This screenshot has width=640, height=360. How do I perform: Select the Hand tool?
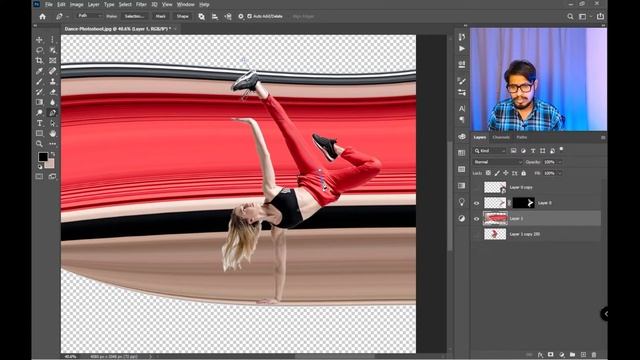coord(53,133)
